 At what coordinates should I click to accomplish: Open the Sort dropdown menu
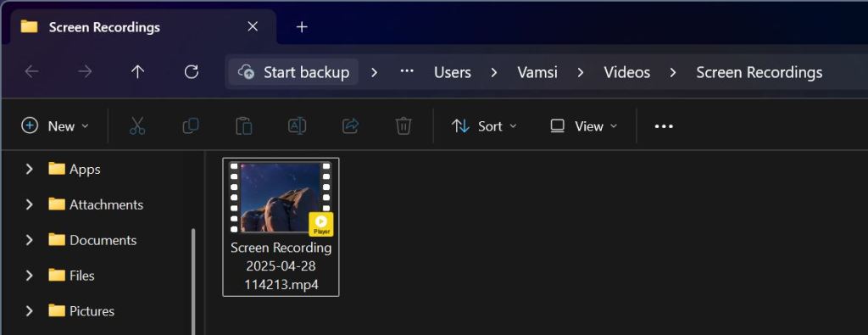point(484,126)
